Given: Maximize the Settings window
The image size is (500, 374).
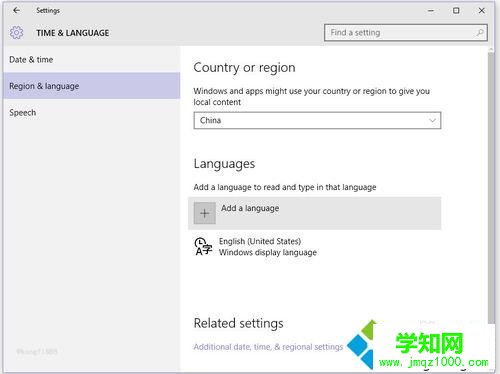Looking at the screenshot, I should coord(456,11).
